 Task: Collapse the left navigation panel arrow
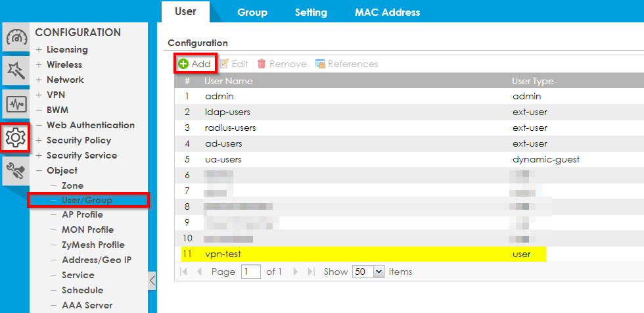(x=152, y=281)
